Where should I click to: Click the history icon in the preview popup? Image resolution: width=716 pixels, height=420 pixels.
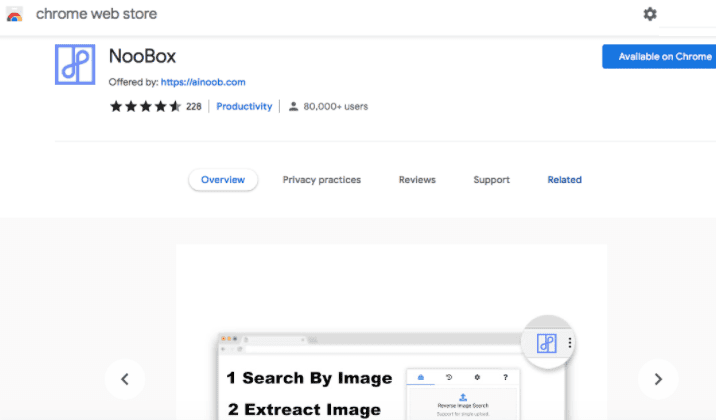click(449, 377)
